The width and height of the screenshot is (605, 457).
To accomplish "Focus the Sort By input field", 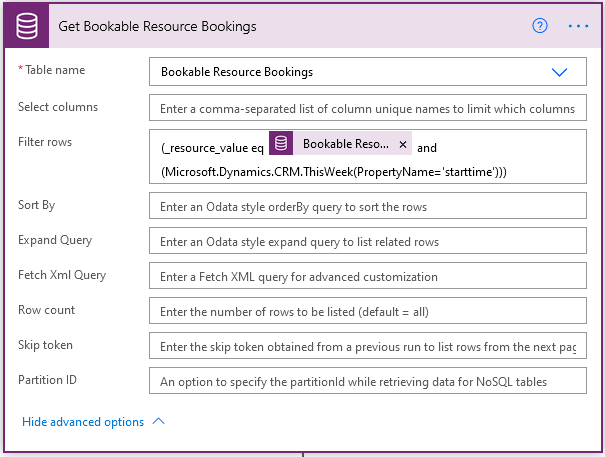I will point(368,206).
